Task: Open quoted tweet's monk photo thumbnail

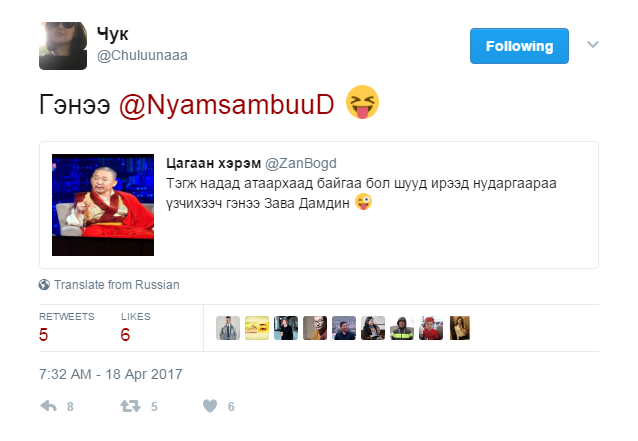Action: 103,205
